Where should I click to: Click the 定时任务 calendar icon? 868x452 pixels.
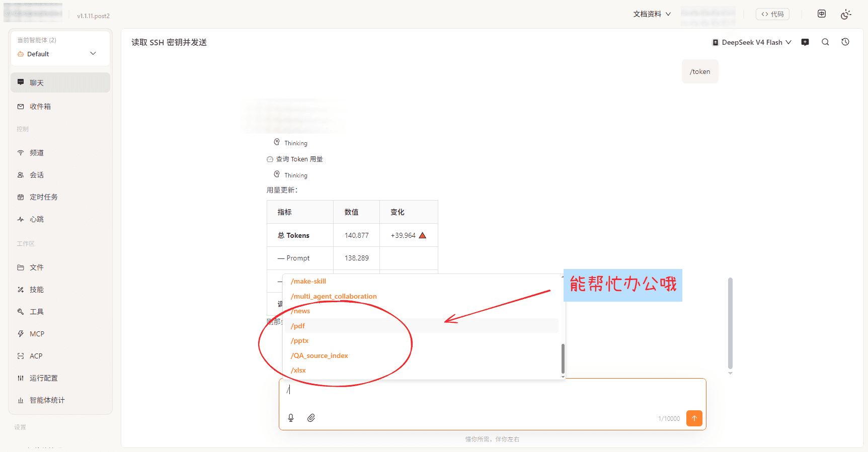(x=21, y=197)
